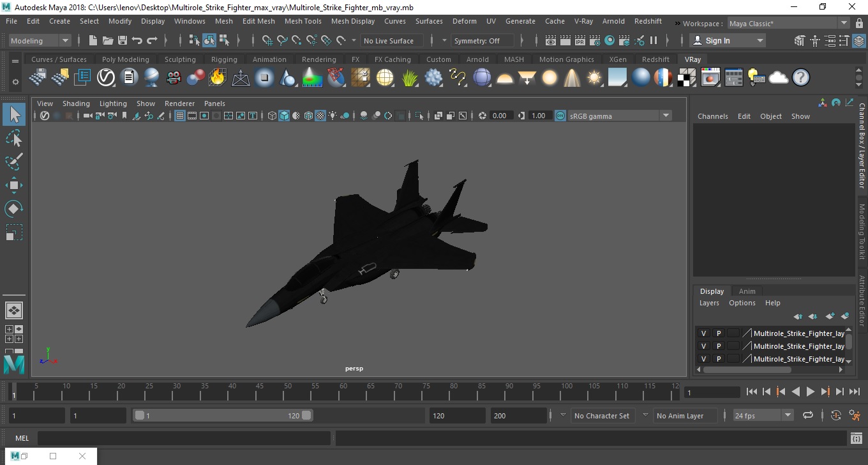Click the animation end time 200 field
The height and width of the screenshot is (465, 868).
tap(519, 415)
